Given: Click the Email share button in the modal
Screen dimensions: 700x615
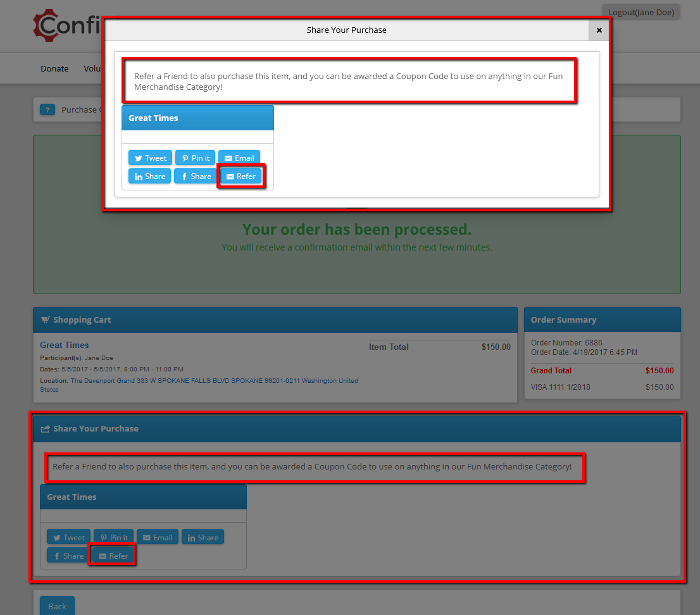Looking at the screenshot, I should pos(239,158).
